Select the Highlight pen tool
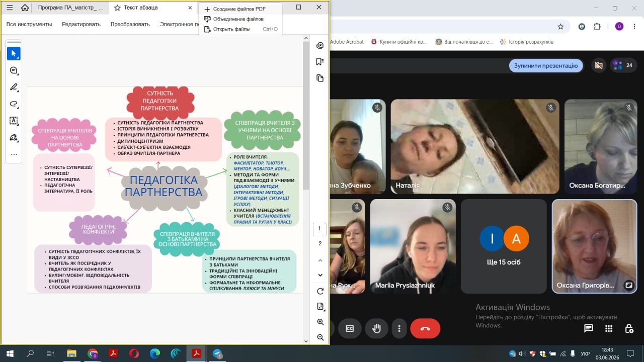644x362 pixels. 14,87
